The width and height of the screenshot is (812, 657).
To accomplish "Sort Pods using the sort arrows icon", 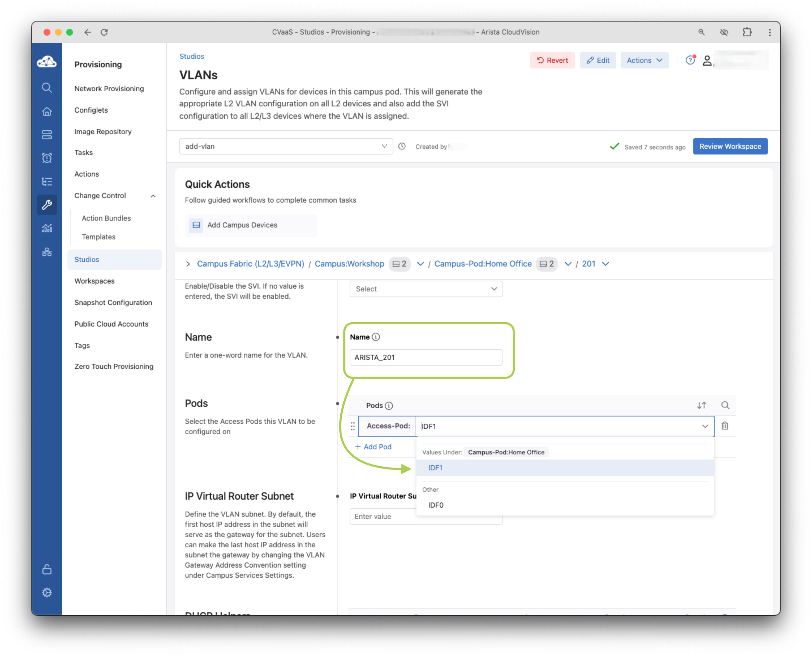I will (x=701, y=405).
